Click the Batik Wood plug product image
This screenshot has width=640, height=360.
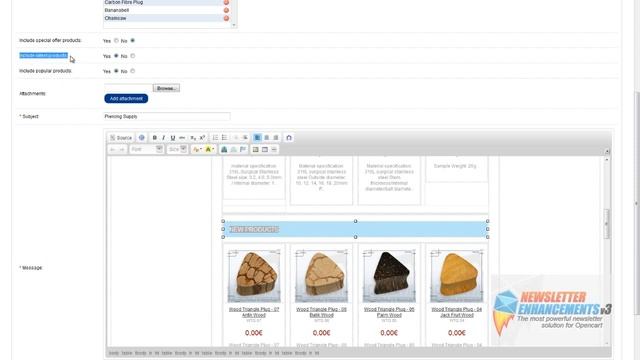pyautogui.click(x=321, y=276)
